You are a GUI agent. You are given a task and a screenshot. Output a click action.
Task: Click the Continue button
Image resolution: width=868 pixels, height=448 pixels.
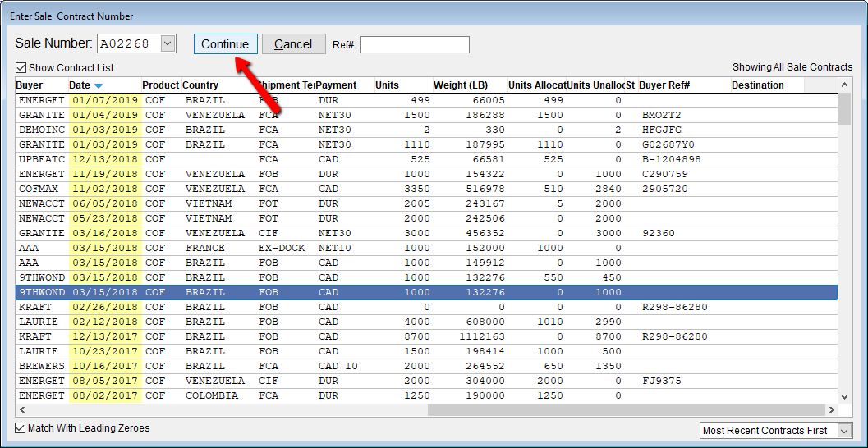click(x=225, y=44)
